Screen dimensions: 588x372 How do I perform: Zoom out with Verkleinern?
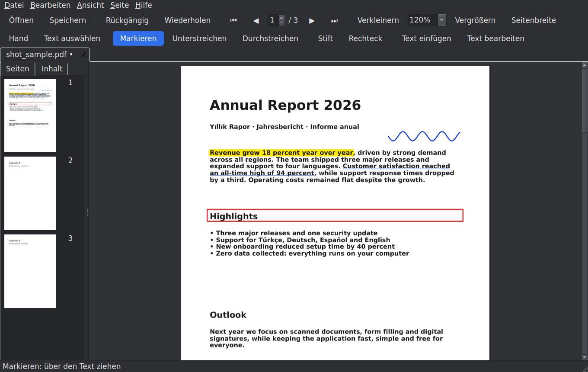point(378,20)
